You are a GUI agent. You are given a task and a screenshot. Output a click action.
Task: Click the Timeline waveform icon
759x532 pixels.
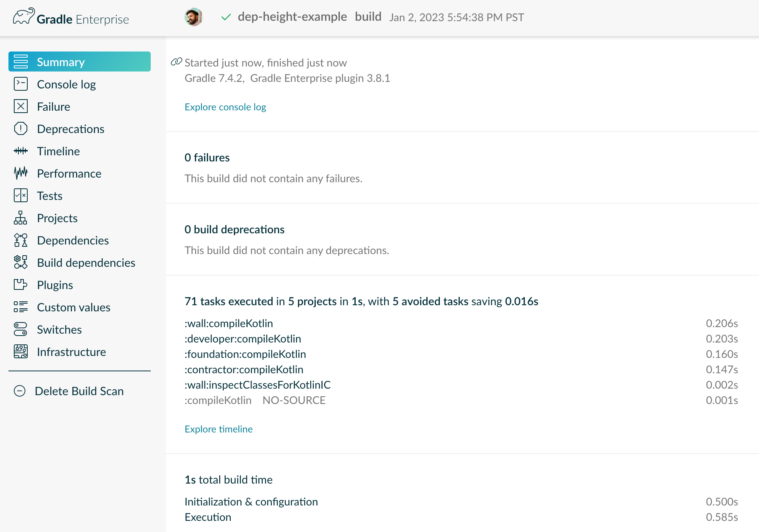tap(20, 151)
